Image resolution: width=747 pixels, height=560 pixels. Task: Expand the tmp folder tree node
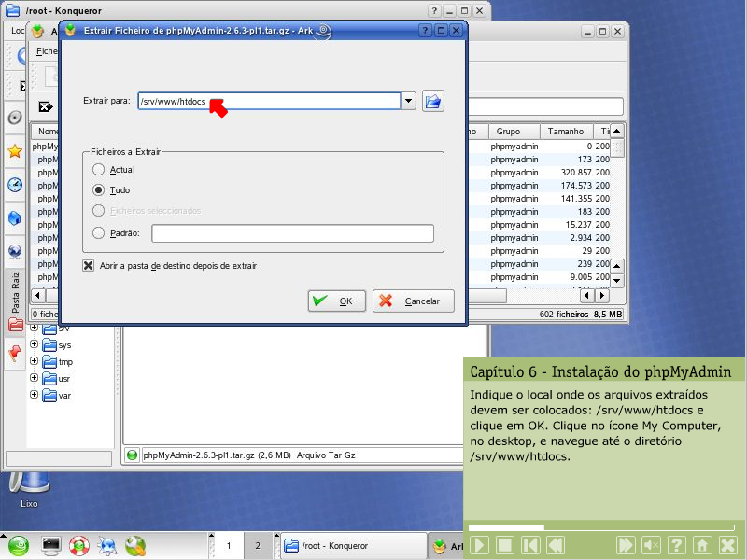click(35, 362)
